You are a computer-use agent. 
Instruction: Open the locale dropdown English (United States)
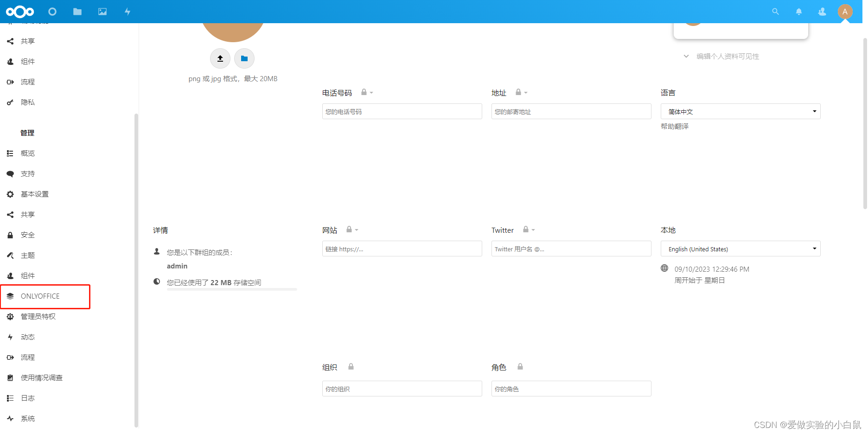[x=740, y=249]
